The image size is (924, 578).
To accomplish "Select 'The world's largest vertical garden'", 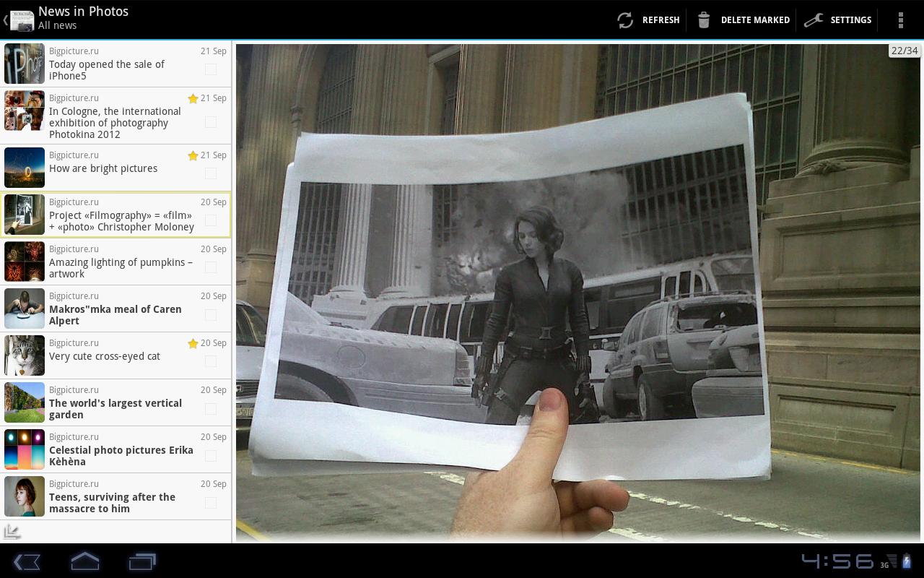I will click(115, 409).
